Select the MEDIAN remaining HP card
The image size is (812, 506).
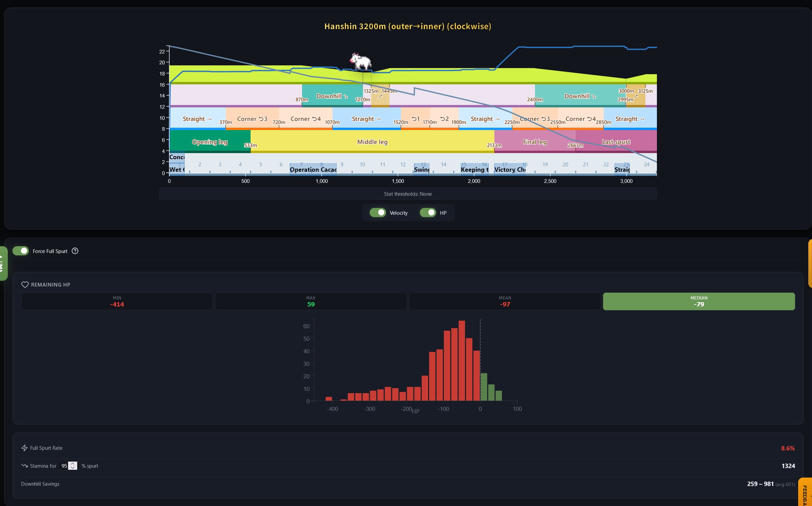click(x=699, y=301)
